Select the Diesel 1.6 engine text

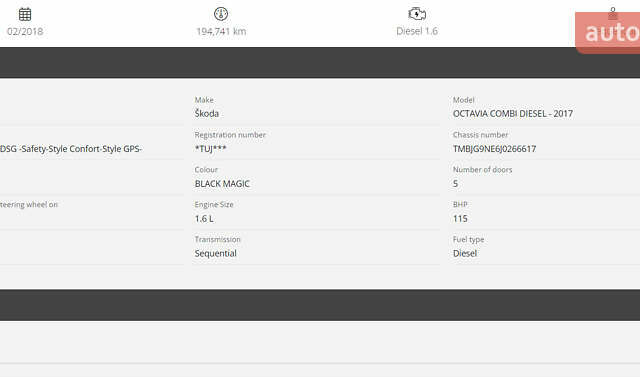point(417,31)
